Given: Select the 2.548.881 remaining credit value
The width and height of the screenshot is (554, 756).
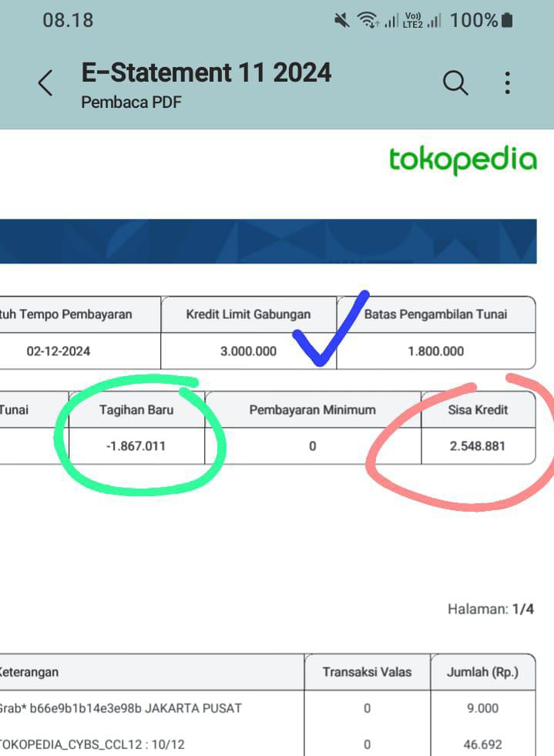Looking at the screenshot, I should pos(478,446).
